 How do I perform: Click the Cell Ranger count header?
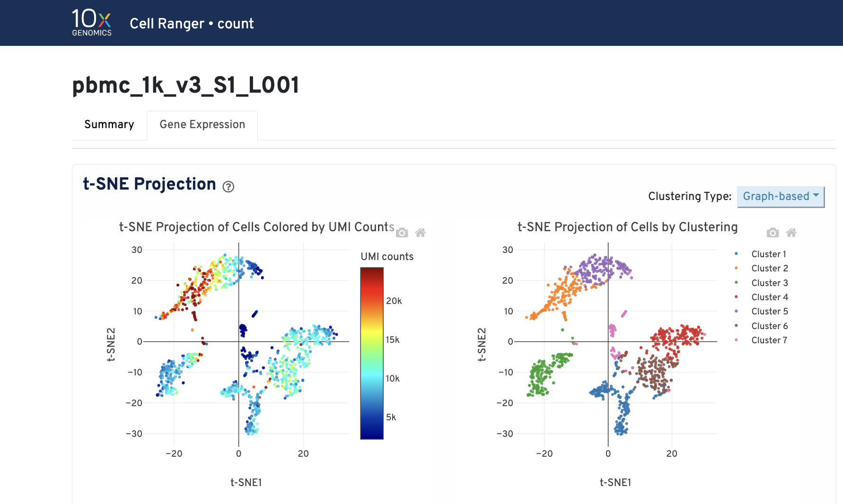tap(192, 23)
